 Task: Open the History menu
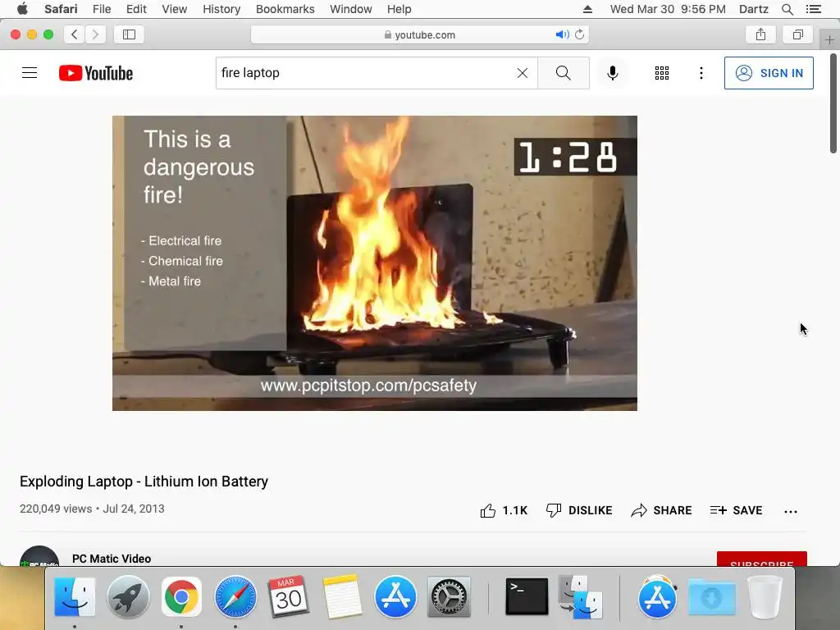pyautogui.click(x=221, y=9)
